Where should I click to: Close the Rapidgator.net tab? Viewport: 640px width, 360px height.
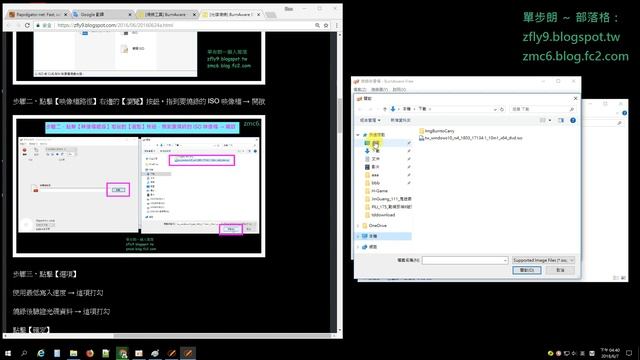click(65, 14)
